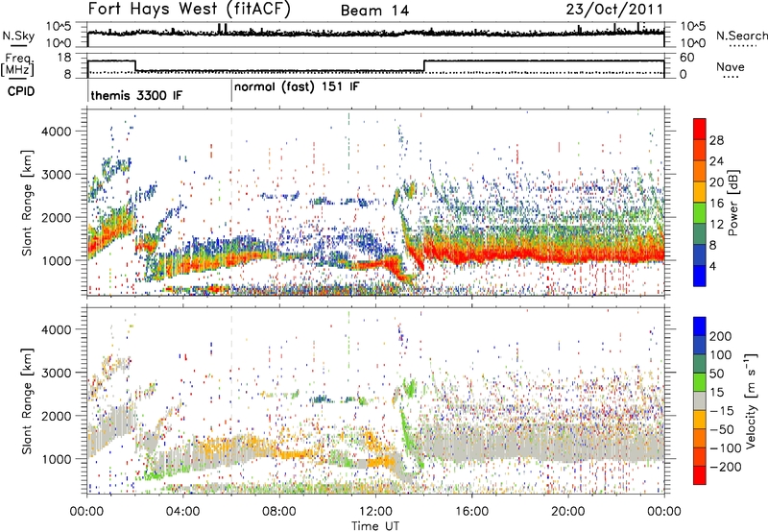Click the frequency step-up line near 14:00
This screenshot has height=532, width=768.
(424, 65)
